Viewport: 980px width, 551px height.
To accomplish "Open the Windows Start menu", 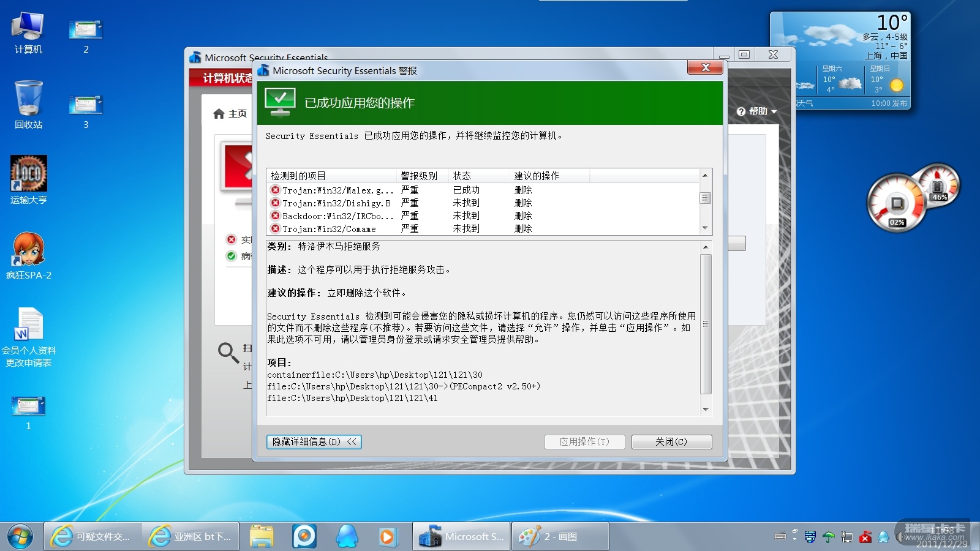I will tap(20, 537).
